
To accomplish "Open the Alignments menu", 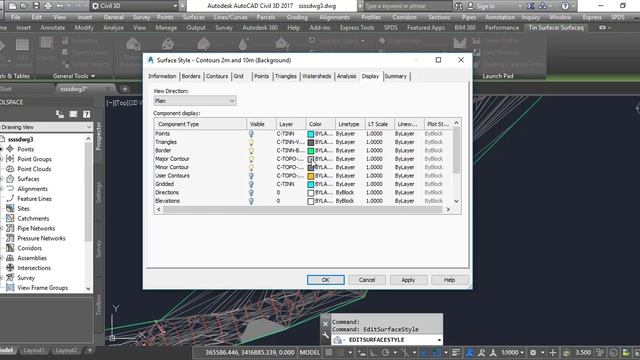I will pyautogui.click(x=334, y=18).
